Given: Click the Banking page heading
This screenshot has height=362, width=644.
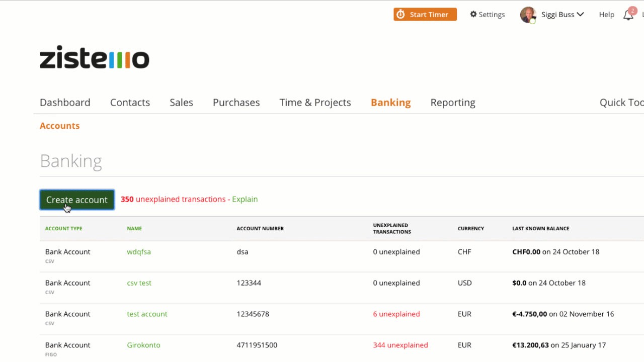Looking at the screenshot, I should point(71,161).
